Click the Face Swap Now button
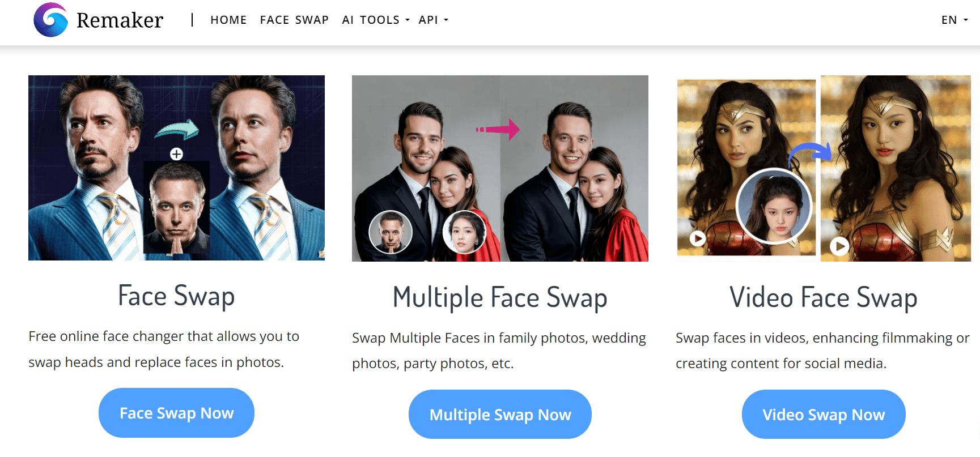 pos(176,413)
